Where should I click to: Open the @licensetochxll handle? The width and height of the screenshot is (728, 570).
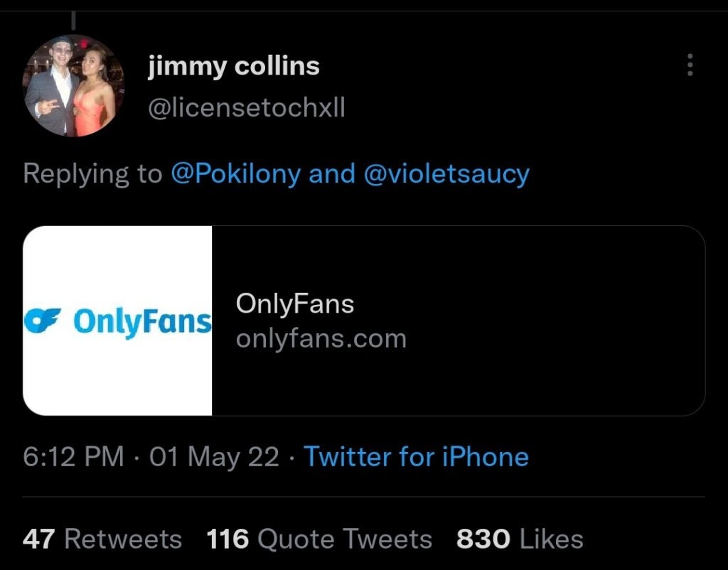pyautogui.click(x=247, y=108)
